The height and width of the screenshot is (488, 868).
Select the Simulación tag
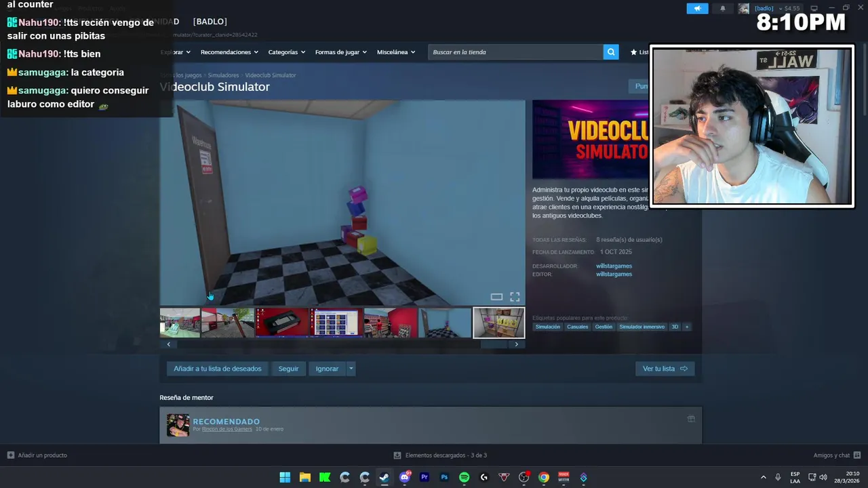[x=548, y=327]
